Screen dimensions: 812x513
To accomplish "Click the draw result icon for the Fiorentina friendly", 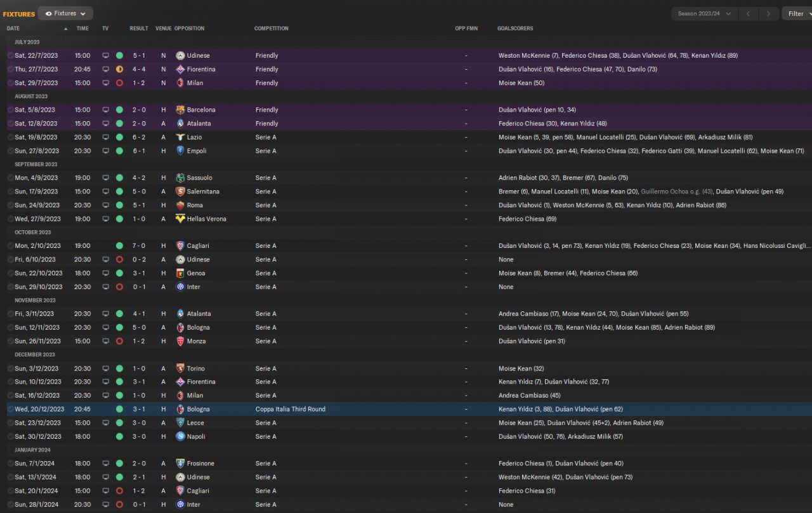I will tap(119, 69).
